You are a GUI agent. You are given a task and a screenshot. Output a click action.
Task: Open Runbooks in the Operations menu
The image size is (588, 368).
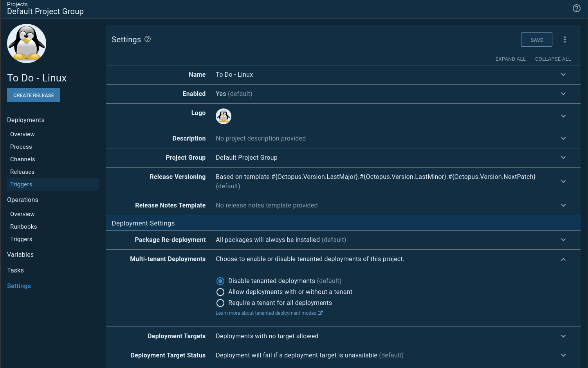click(23, 227)
